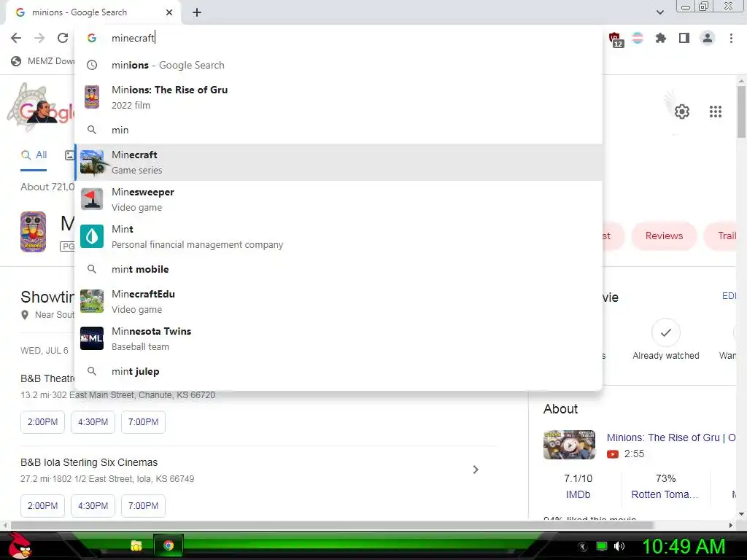Open a new tab with the plus button

[197, 12]
